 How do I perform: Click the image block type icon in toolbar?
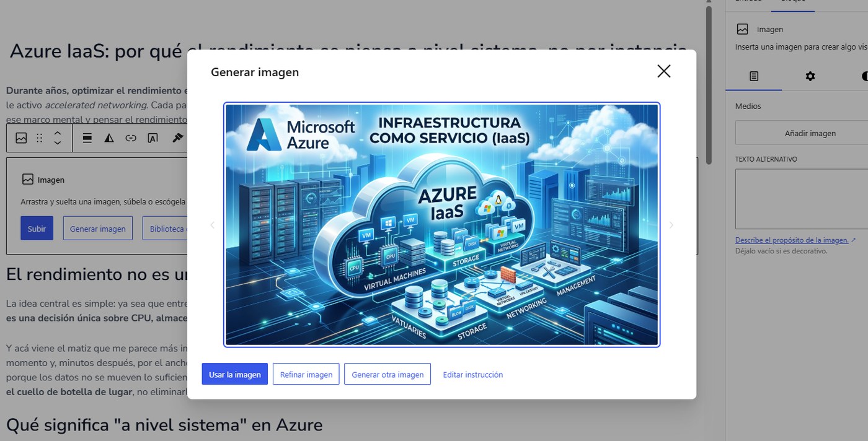(x=21, y=138)
